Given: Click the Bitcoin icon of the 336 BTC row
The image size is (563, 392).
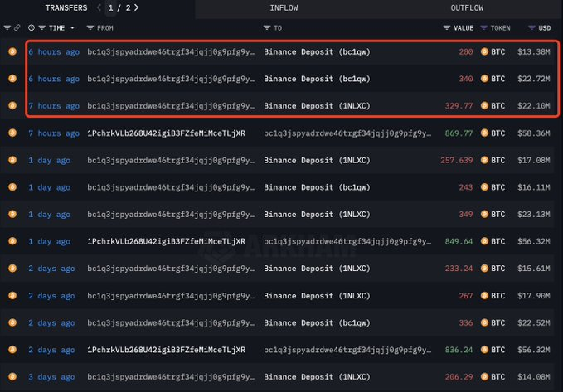Looking at the screenshot, I should tap(12, 322).
